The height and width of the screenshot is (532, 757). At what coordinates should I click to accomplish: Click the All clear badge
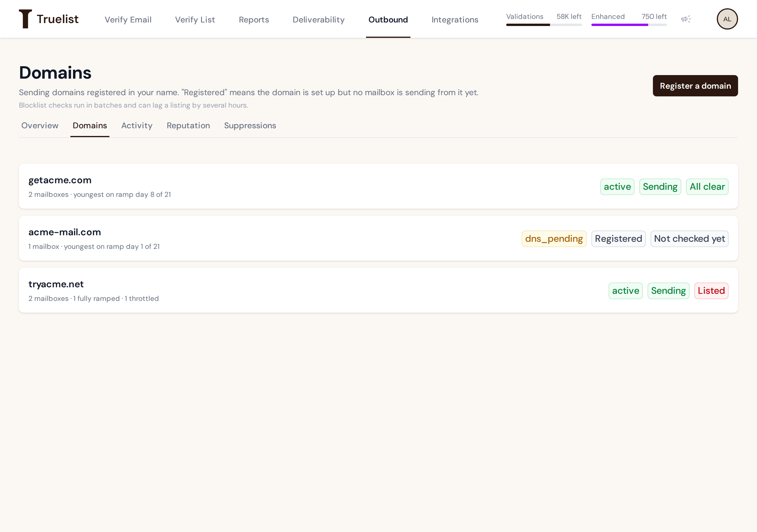point(707,186)
